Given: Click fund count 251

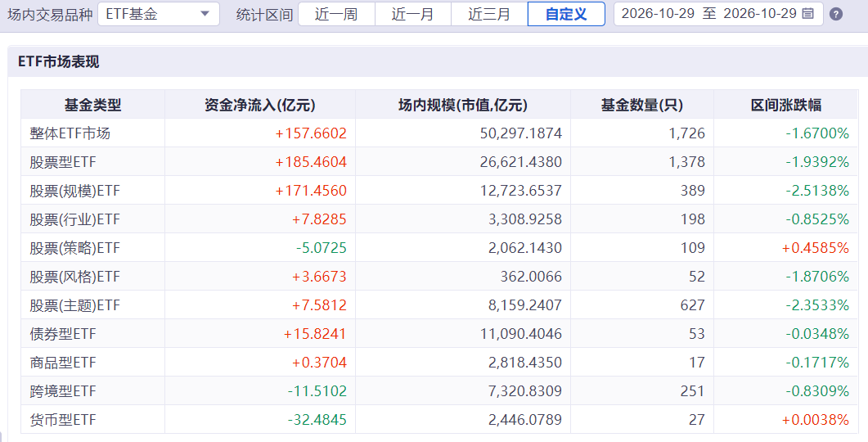Looking at the screenshot, I should 693,391.
